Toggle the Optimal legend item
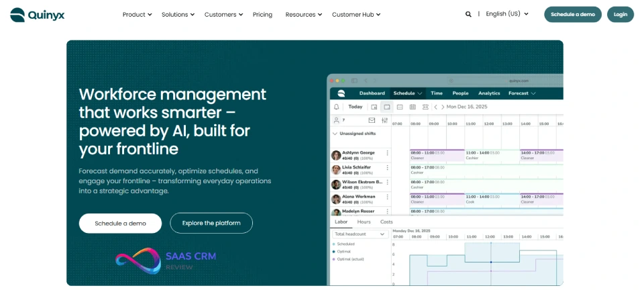This screenshot has height=290, width=644. tap(345, 251)
